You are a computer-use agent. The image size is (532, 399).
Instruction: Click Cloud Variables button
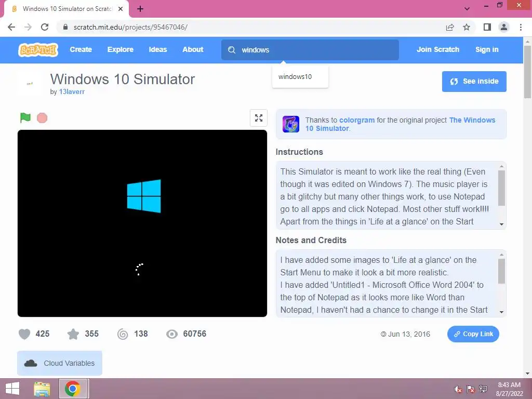[60, 363]
